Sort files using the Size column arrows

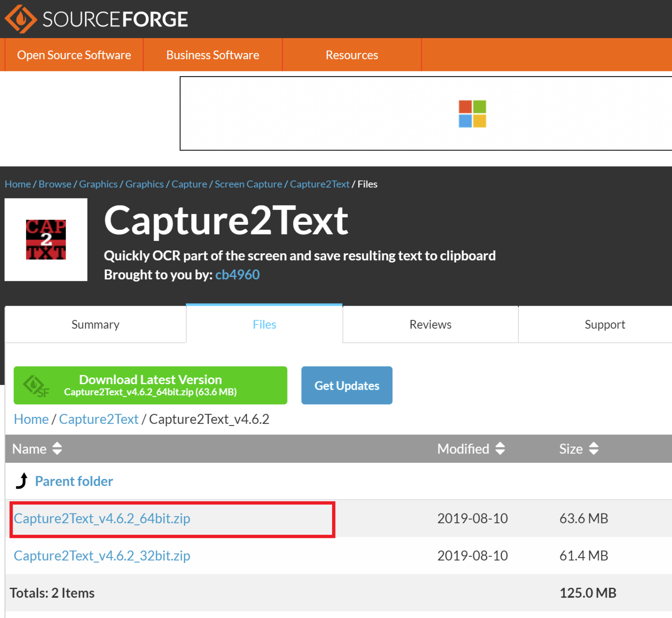point(593,449)
